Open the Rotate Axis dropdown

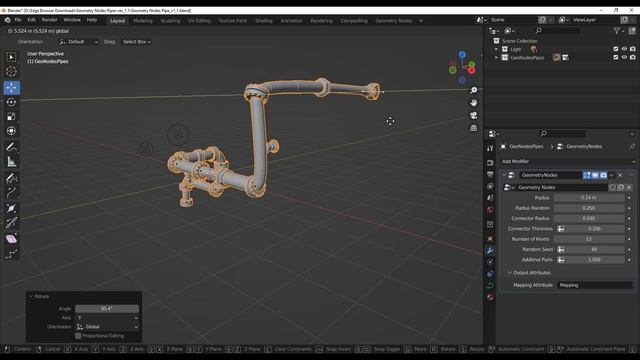107,318
